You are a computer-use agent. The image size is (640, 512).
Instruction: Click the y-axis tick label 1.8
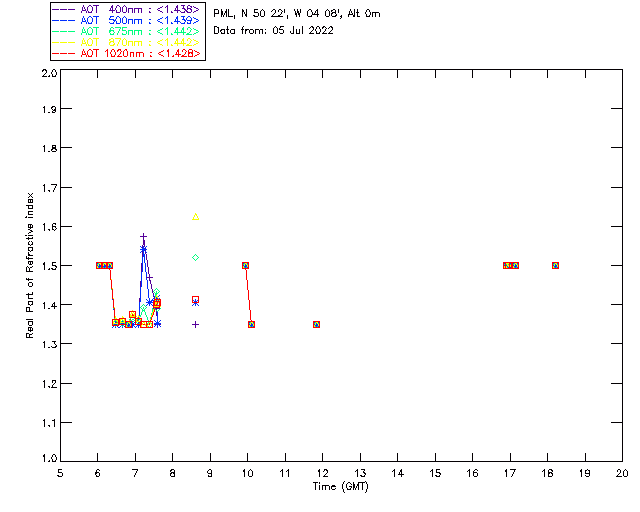pos(50,148)
